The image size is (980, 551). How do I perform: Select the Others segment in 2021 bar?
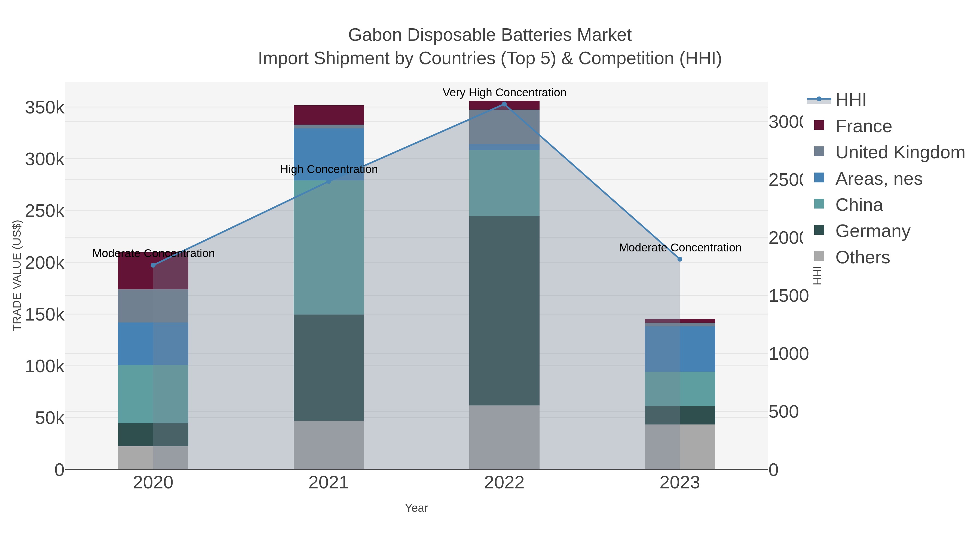329,445
